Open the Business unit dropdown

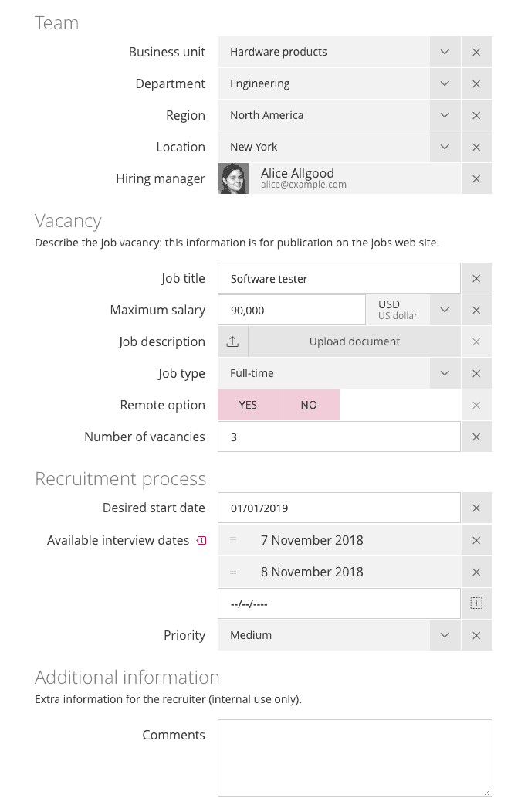click(445, 52)
